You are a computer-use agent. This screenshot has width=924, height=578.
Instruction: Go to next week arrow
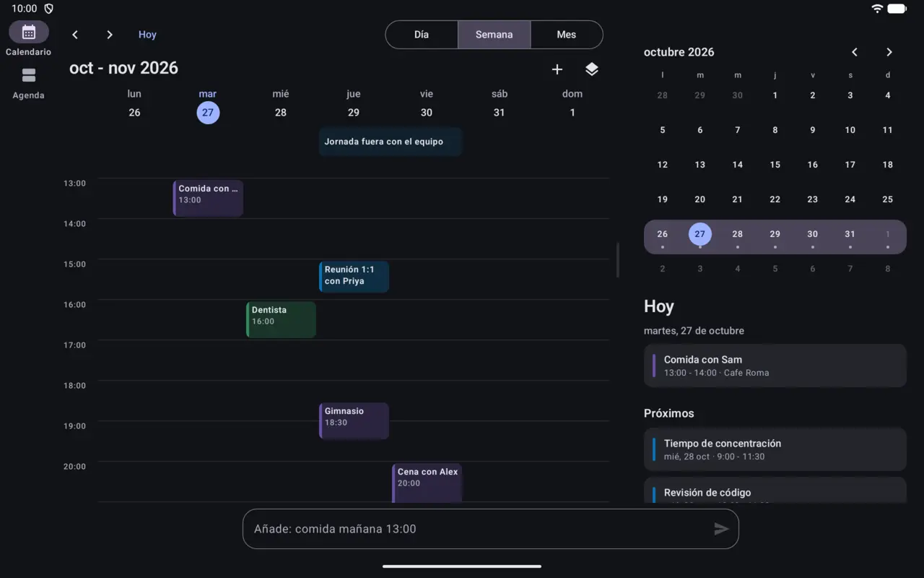110,35
